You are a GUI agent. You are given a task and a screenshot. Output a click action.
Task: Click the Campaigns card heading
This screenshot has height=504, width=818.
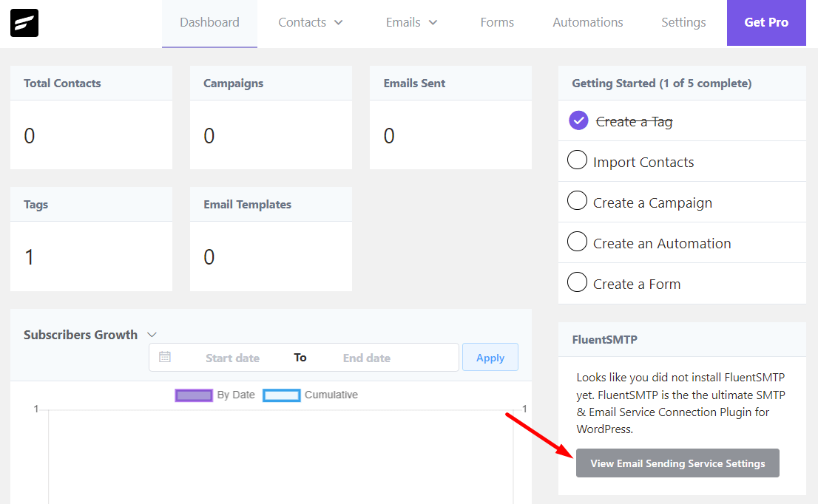[x=233, y=84]
